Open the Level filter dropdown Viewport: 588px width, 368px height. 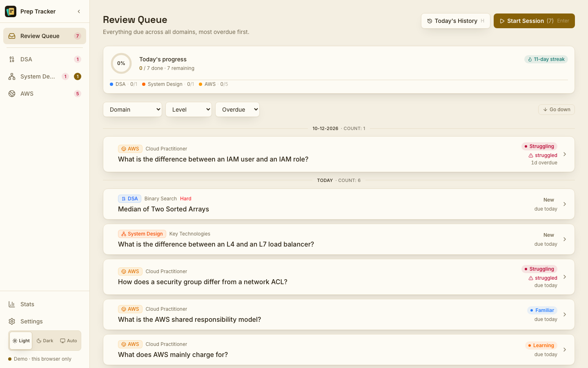pos(189,110)
